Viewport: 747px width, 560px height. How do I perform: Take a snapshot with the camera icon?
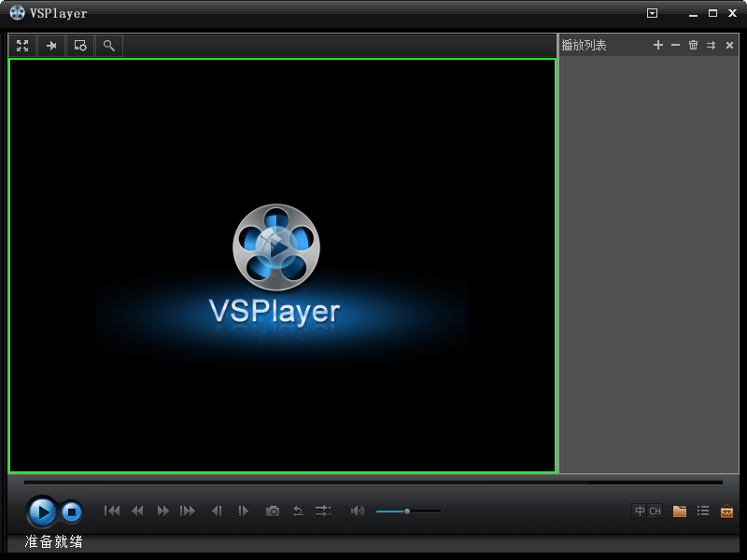[273, 511]
